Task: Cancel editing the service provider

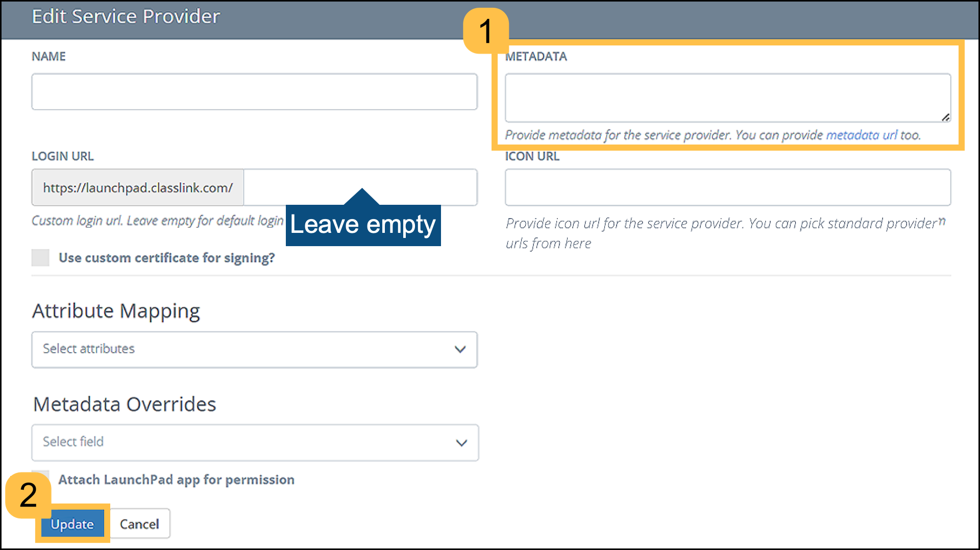Action: (139, 523)
